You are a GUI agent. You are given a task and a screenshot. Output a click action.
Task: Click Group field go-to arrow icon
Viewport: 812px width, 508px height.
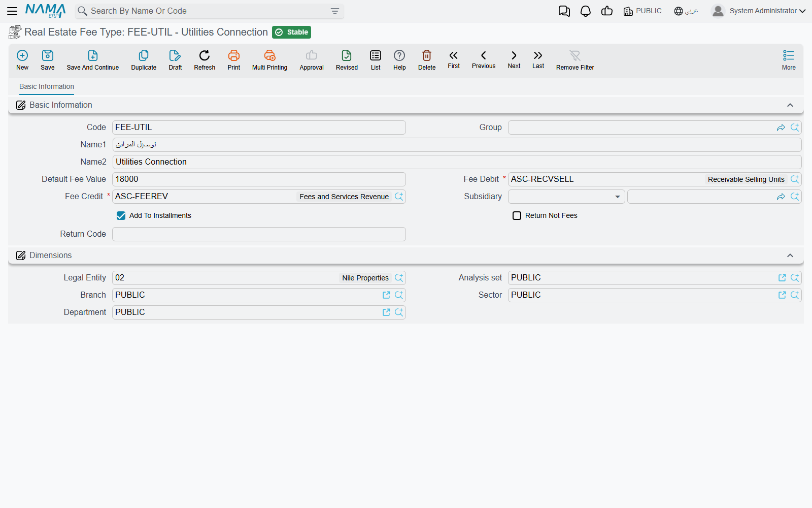coord(781,128)
